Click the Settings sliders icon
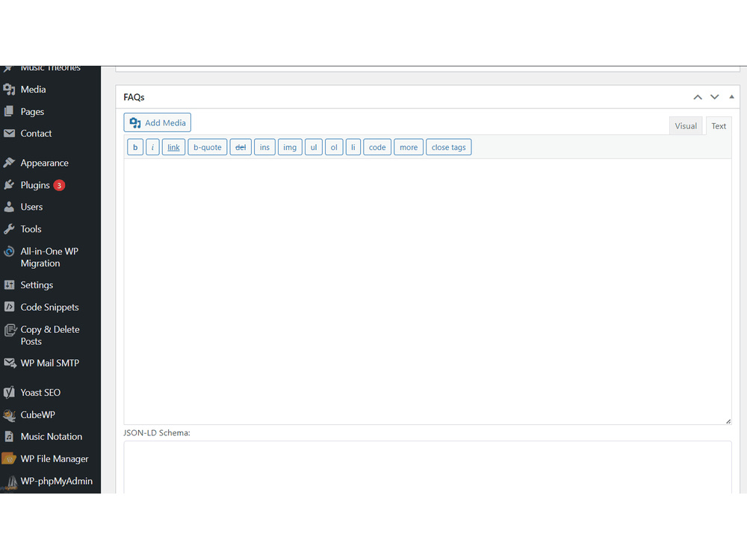The height and width of the screenshot is (560, 747). 9,284
